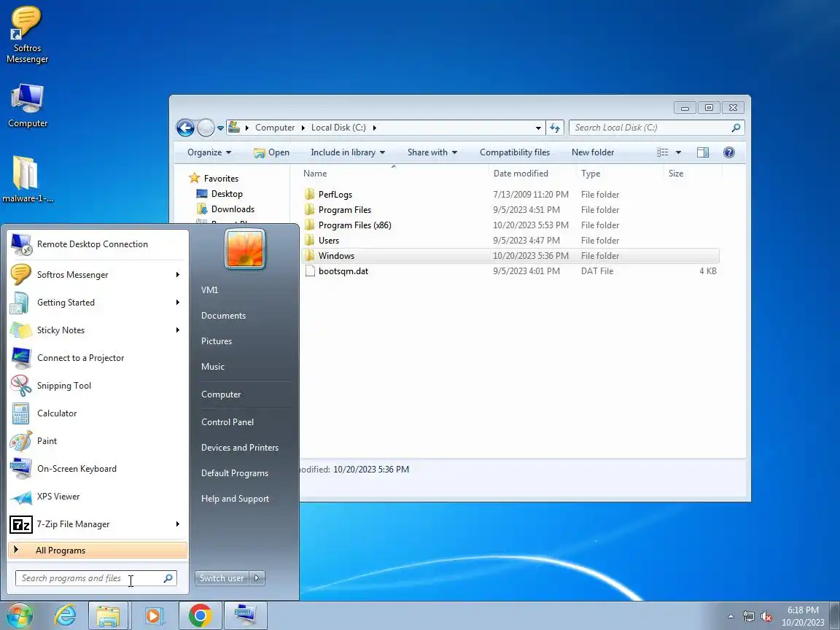Screen dimensions: 840x630
Task: Open VM1 user folder link
Action: click(x=209, y=290)
